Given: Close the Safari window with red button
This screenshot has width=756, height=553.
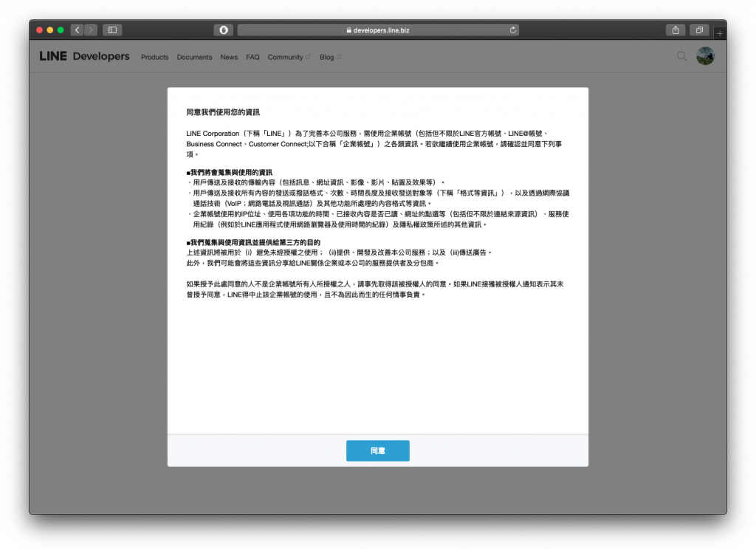Looking at the screenshot, I should 40,30.
